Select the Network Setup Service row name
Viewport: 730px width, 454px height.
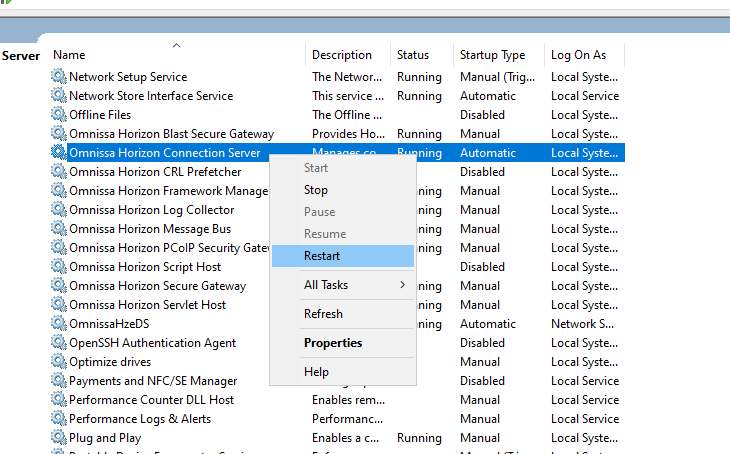coord(128,76)
